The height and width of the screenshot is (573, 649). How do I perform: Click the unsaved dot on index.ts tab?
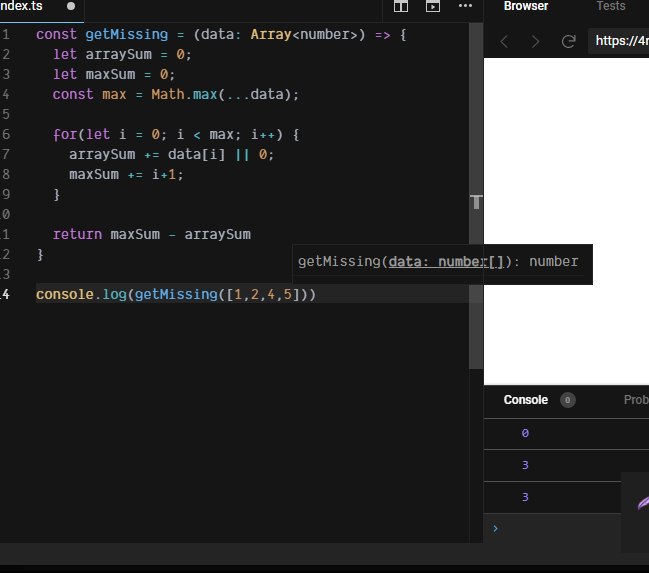71,6
